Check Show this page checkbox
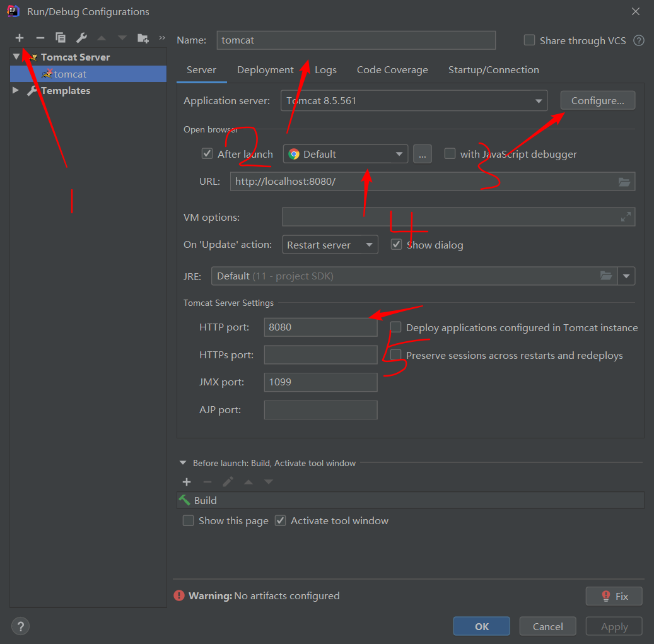654x644 pixels. [188, 520]
